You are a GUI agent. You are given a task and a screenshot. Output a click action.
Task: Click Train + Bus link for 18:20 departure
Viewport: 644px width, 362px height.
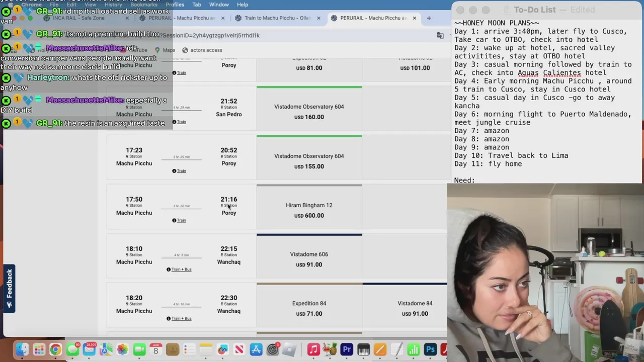tap(182, 319)
